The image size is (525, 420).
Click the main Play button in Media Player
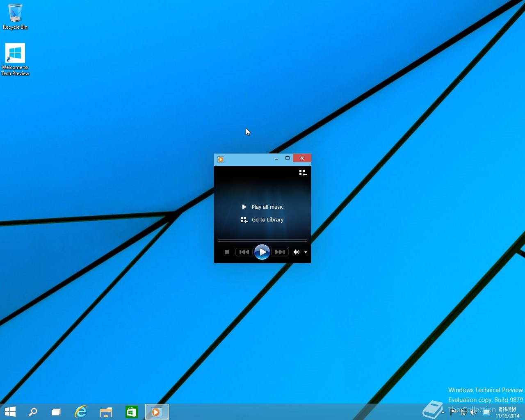point(262,252)
